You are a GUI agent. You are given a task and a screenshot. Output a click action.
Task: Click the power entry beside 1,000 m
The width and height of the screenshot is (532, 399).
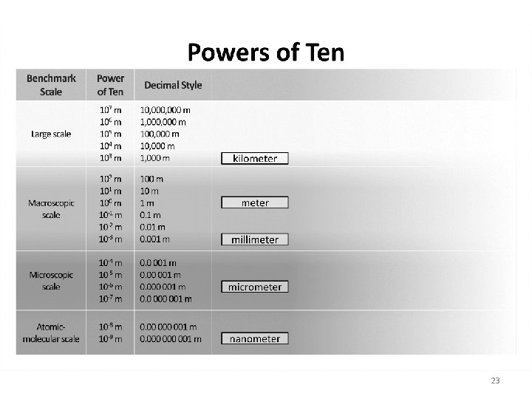pyautogui.click(x=110, y=158)
